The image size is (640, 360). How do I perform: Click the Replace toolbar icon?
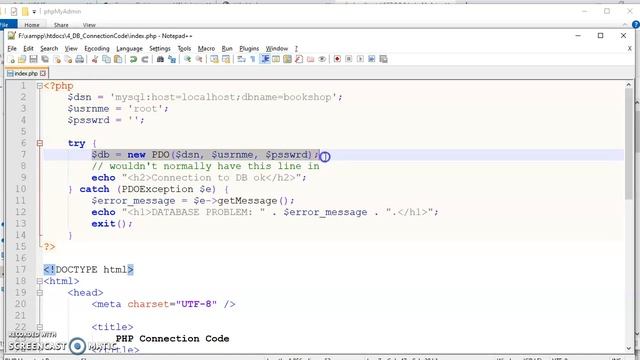[172, 59]
